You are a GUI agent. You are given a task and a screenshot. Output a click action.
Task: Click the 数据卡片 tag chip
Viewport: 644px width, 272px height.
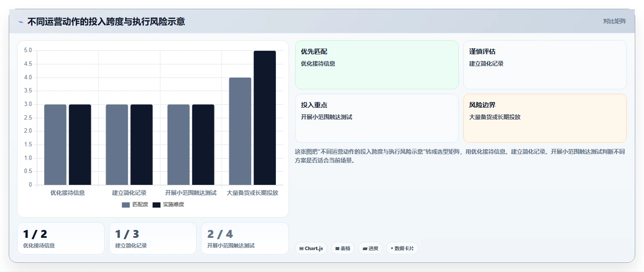[x=402, y=248]
